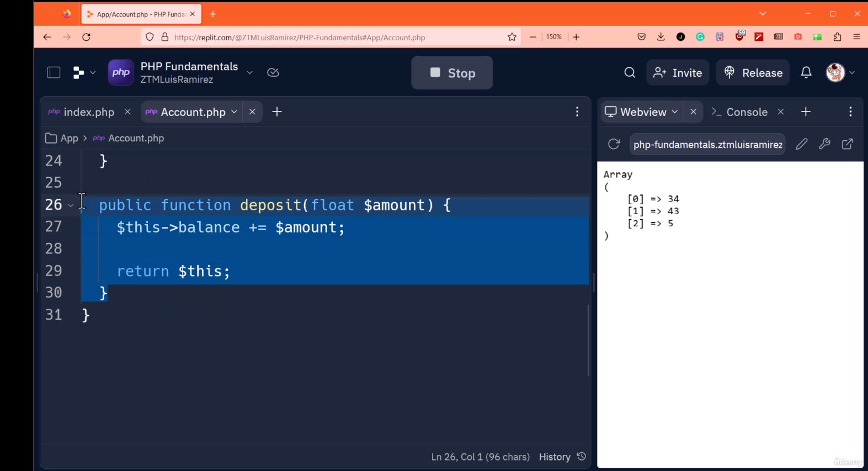
Task: Click the webview URL address field
Action: coord(707,145)
